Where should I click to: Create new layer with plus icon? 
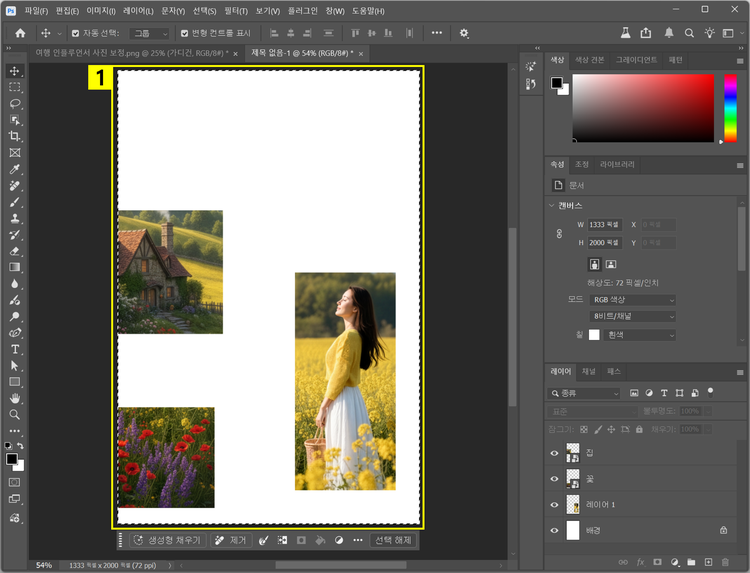tap(708, 562)
